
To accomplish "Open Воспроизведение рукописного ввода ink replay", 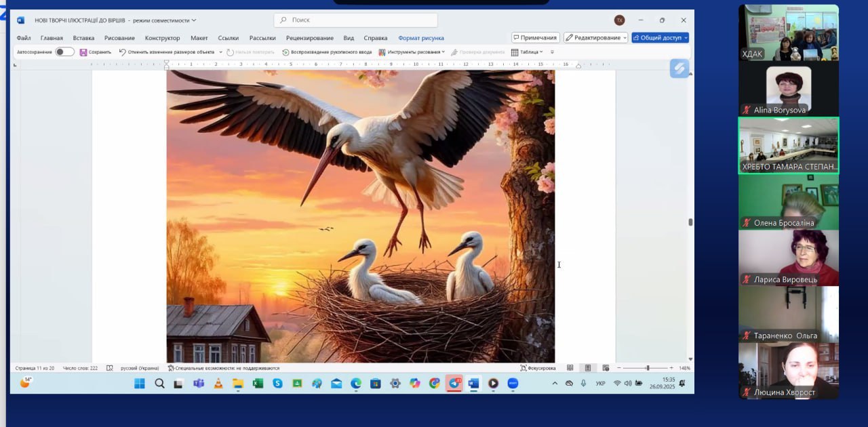I will pos(328,52).
